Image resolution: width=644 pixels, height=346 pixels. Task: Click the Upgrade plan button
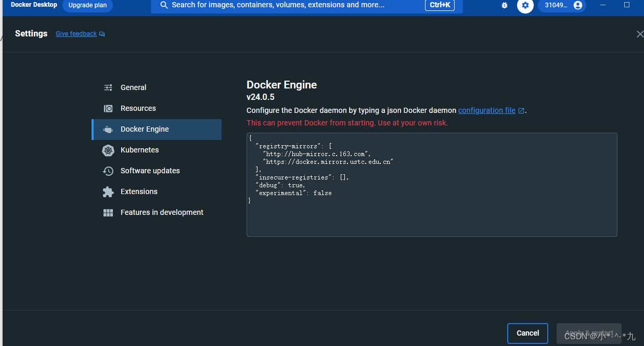[87, 5]
